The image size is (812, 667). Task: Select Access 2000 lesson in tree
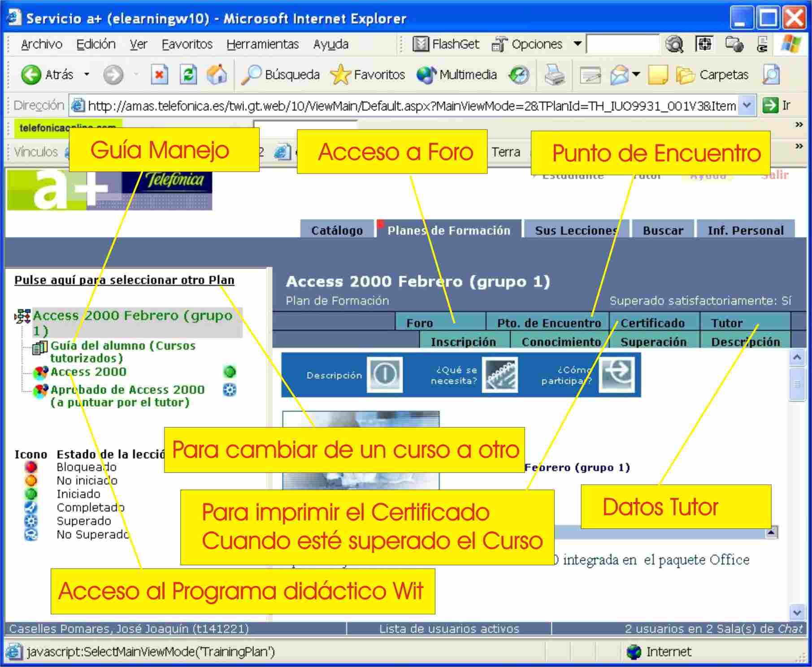pos(88,372)
